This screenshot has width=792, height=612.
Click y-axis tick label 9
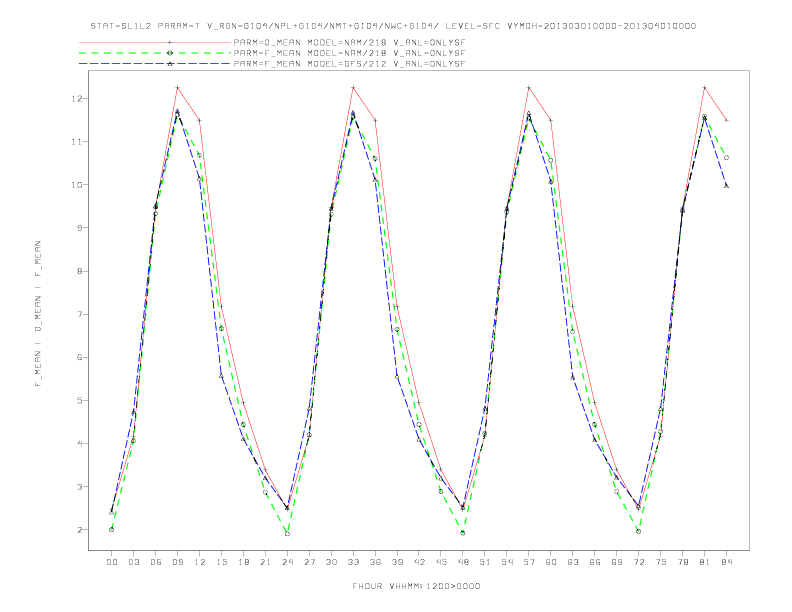pyautogui.click(x=79, y=228)
